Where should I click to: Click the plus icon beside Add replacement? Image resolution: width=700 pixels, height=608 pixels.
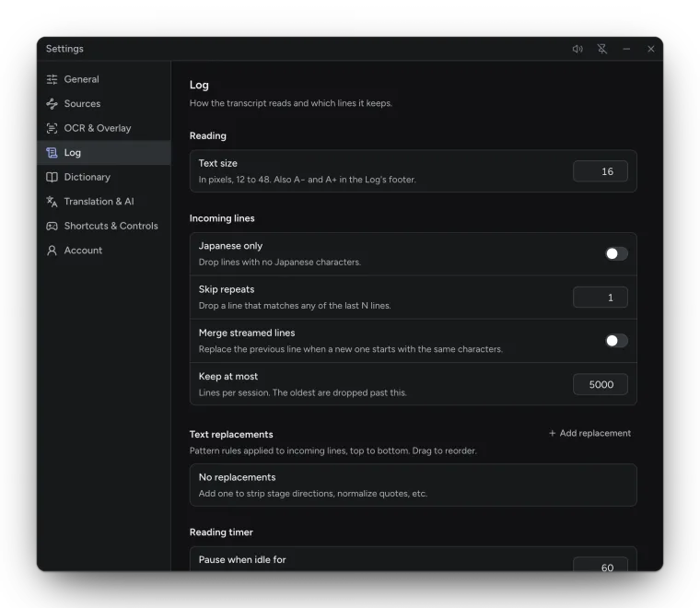pos(553,433)
